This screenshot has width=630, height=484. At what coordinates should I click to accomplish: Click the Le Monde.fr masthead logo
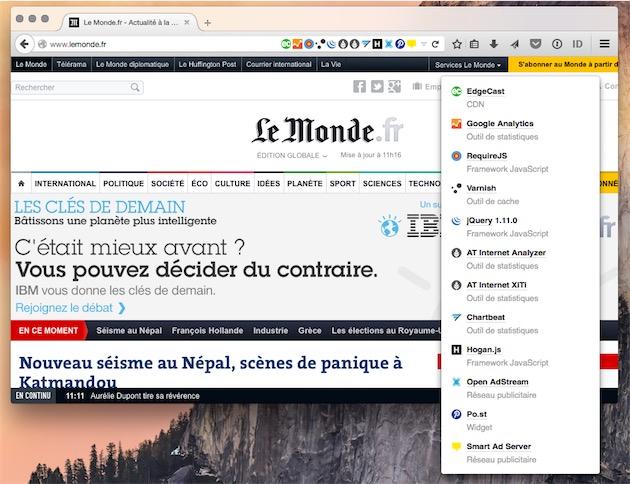(x=327, y=131)
